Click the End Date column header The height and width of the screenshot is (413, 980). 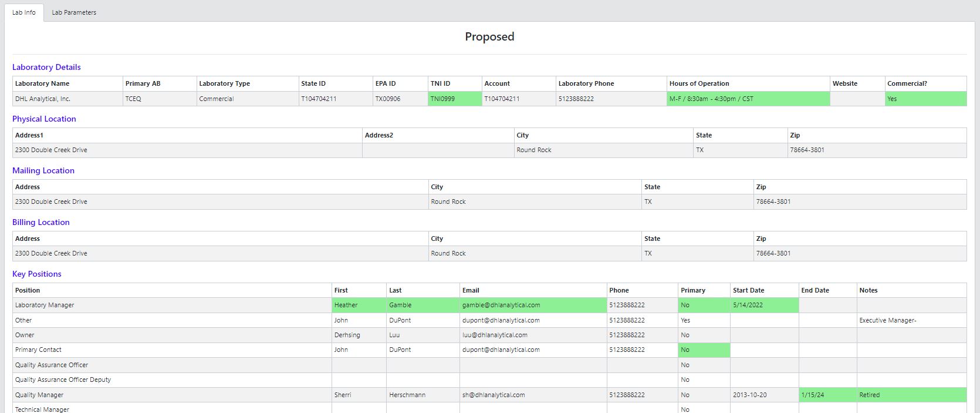(x=828, y=290)
